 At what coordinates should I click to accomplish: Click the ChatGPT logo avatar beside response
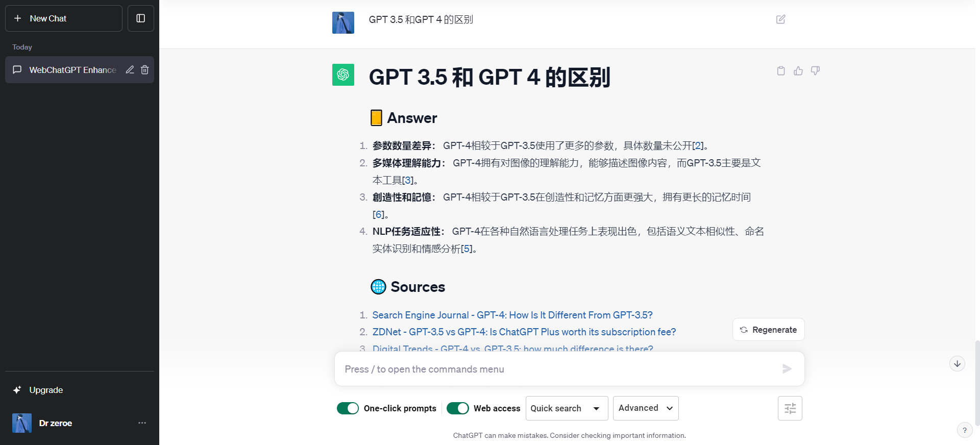[343, 75]
